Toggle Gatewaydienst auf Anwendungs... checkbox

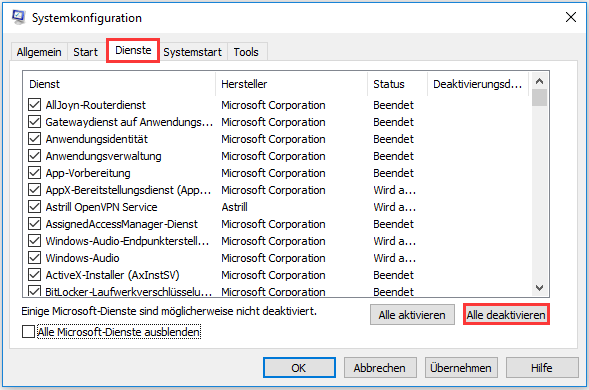click(x=35, y=121)
